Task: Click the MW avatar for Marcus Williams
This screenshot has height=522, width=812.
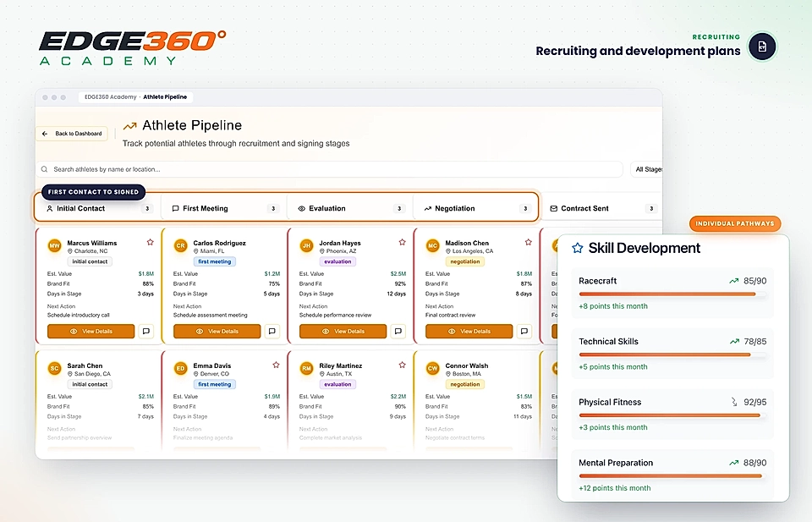Action: pos(54,246)
